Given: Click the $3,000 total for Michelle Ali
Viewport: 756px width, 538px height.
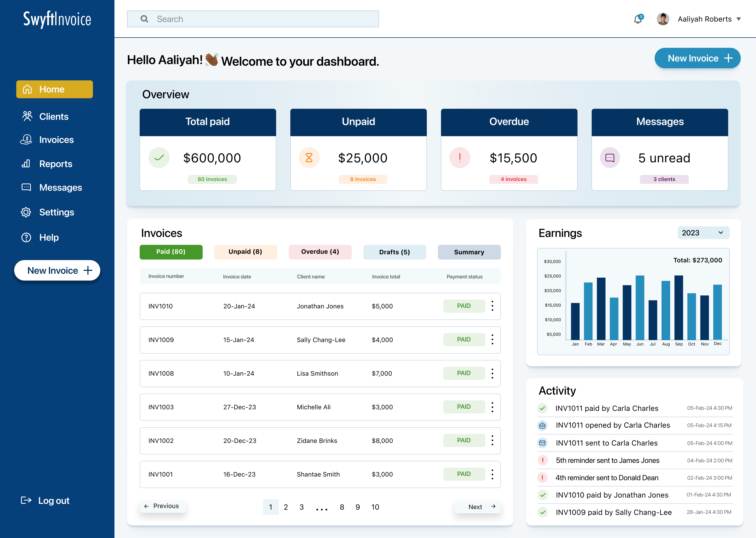Looking at the screenshot, I should tap(382, 407).
